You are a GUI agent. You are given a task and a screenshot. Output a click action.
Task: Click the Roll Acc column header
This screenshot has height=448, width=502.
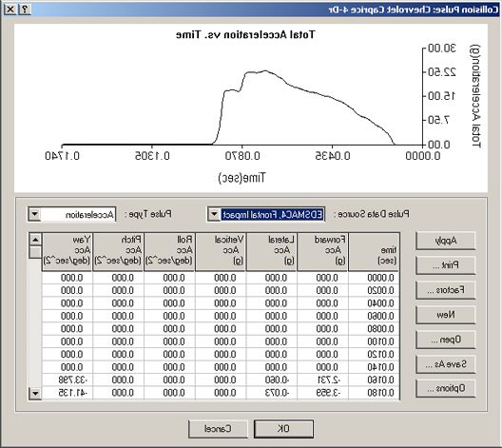point(169,252)
